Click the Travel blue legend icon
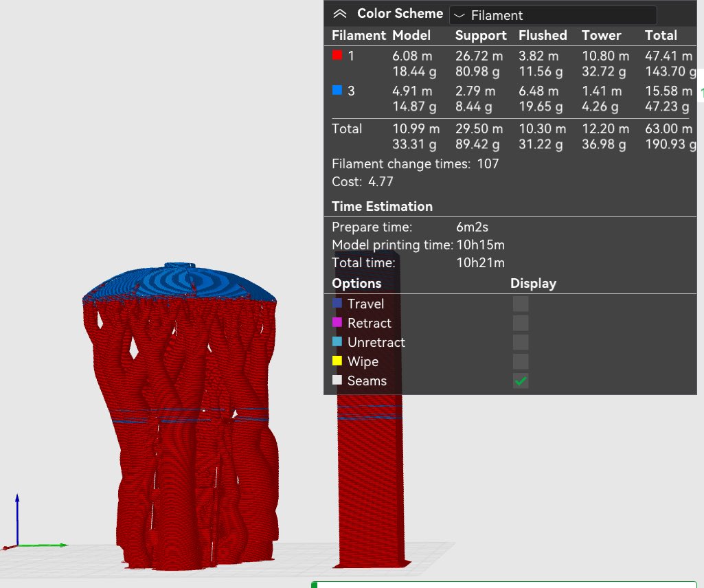Viewport: 704px width, 588px height. coord(338,303)
